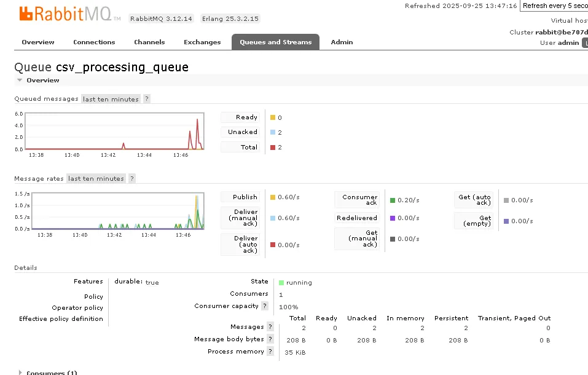Click the yellow Ready color swatch
Screen dimensions: 588x375
[x=273, y=117]
